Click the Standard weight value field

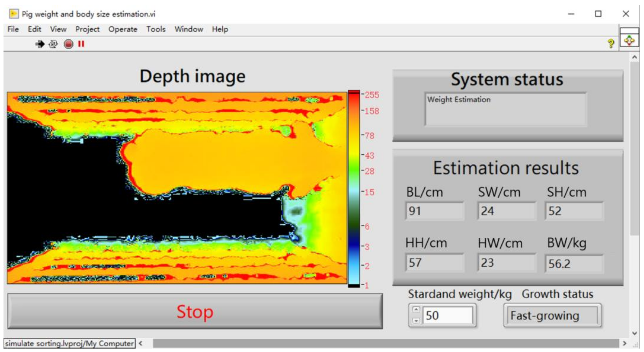click(x=448, y=316)
